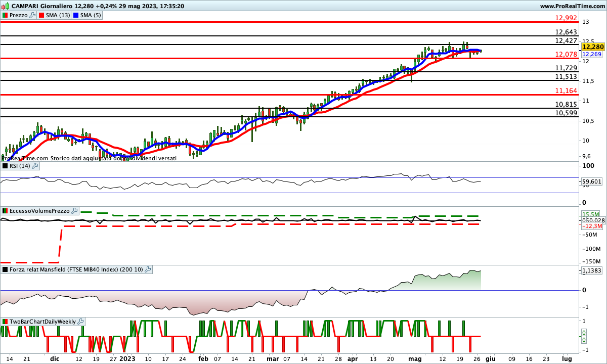Click the 12,427 level label

(566, 40)
